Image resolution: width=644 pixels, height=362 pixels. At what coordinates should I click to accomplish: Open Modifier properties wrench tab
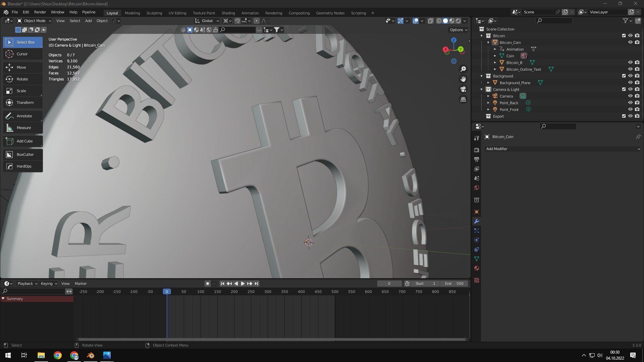(x=477, y=221)
